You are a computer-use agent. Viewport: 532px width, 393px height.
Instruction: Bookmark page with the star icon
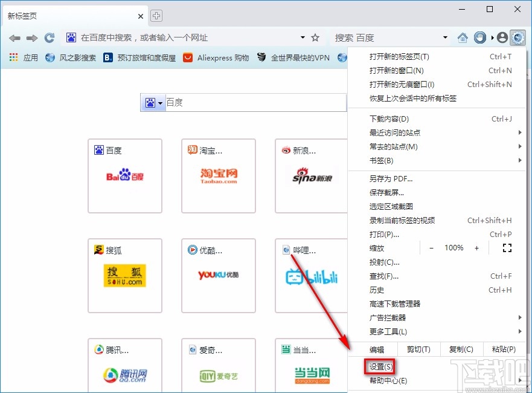(x=315, y=37)
